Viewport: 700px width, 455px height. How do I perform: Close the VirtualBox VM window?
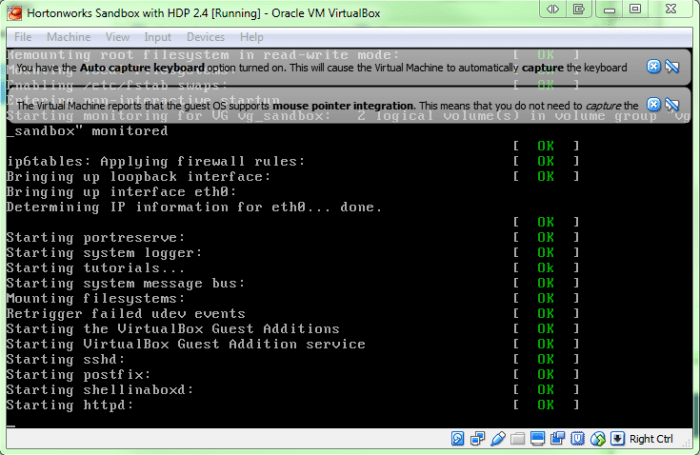pyautogui.click(x=671, y=9)
